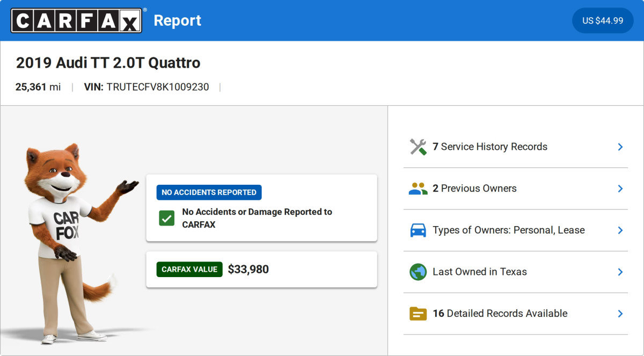
Task: Click the yellow folder detailed records icon
Action: tap(418, 314)
